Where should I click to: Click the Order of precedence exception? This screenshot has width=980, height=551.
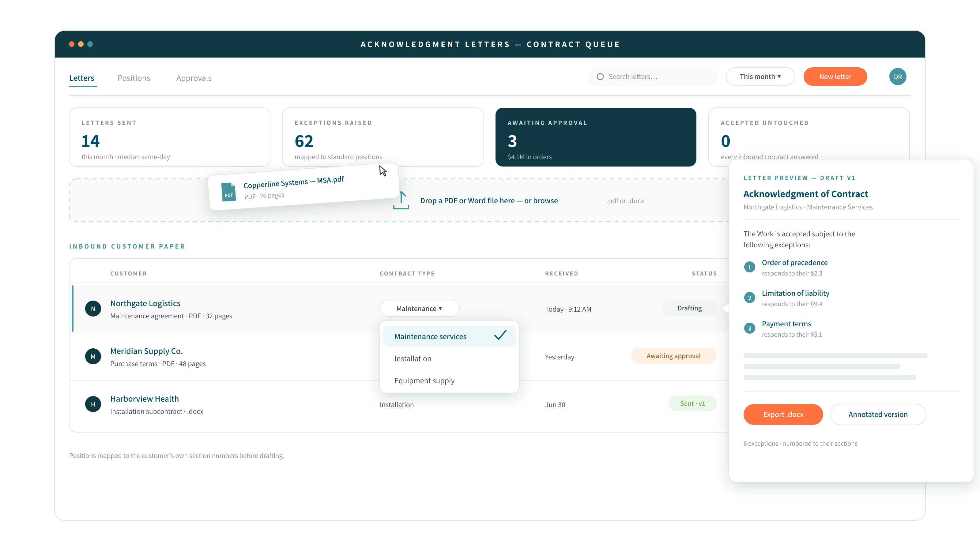(x=795, y=263)
